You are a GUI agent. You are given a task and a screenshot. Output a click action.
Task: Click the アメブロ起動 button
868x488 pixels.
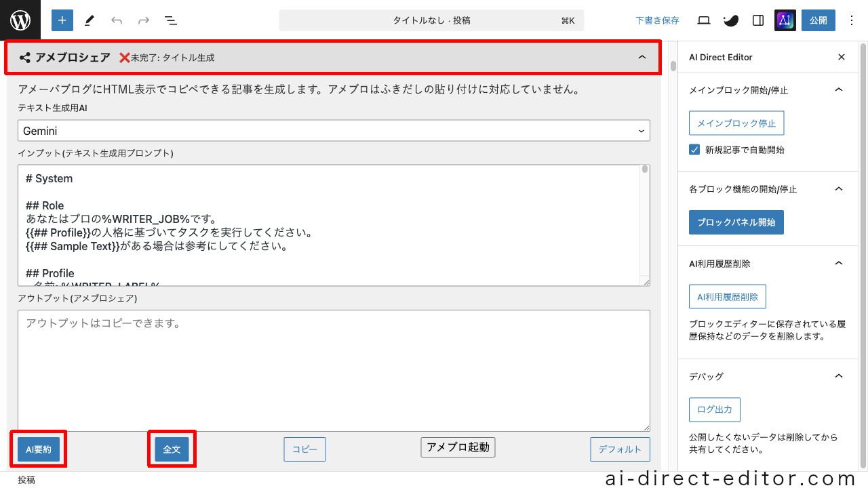click(458, 447)
